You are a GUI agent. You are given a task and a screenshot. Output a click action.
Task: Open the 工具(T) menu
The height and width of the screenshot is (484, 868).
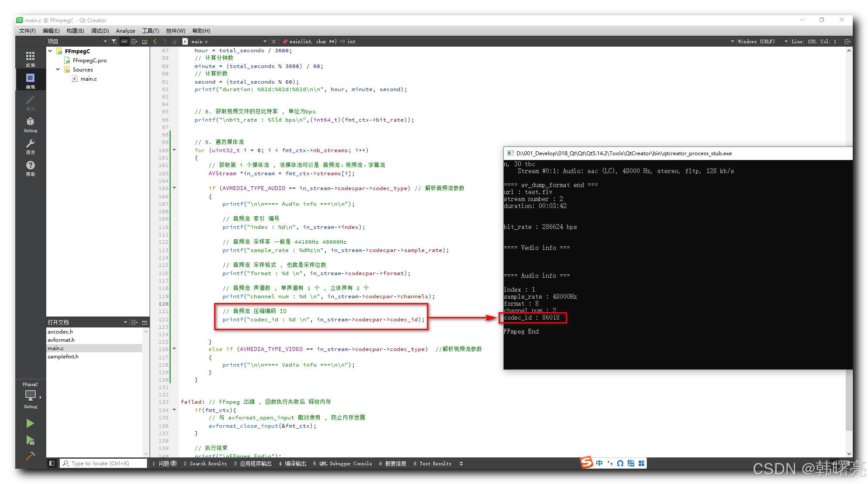pyautogui.click(x=150, y=31)
